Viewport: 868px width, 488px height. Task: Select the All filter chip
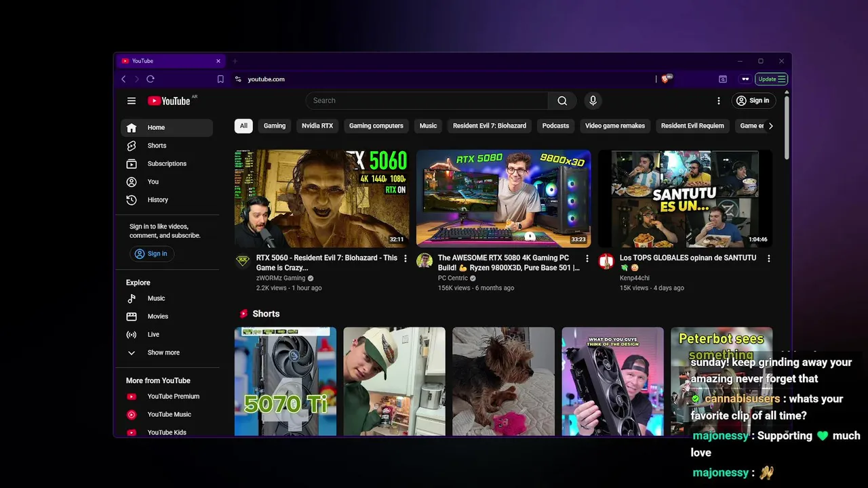click(x=243, y=125)
